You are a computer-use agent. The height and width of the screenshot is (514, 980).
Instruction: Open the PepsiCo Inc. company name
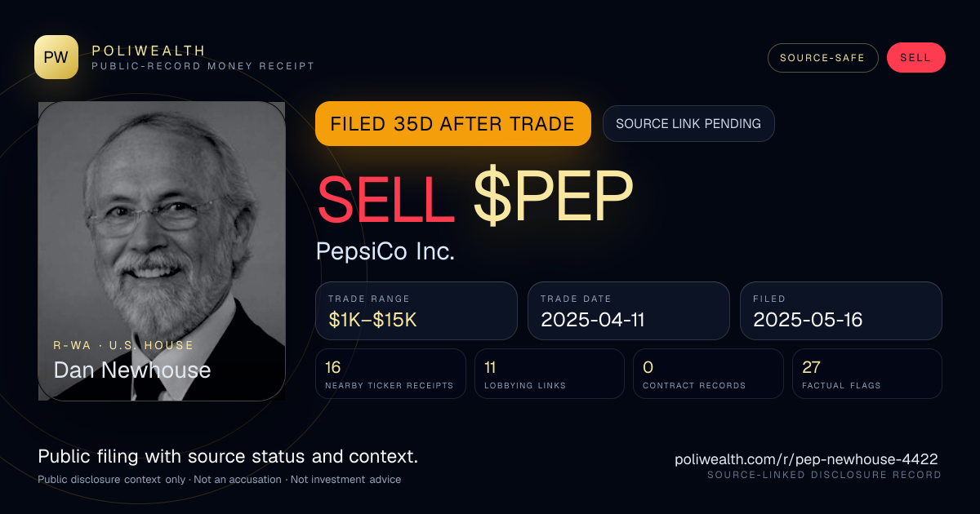pyautogui.click(x=385, y=251)
